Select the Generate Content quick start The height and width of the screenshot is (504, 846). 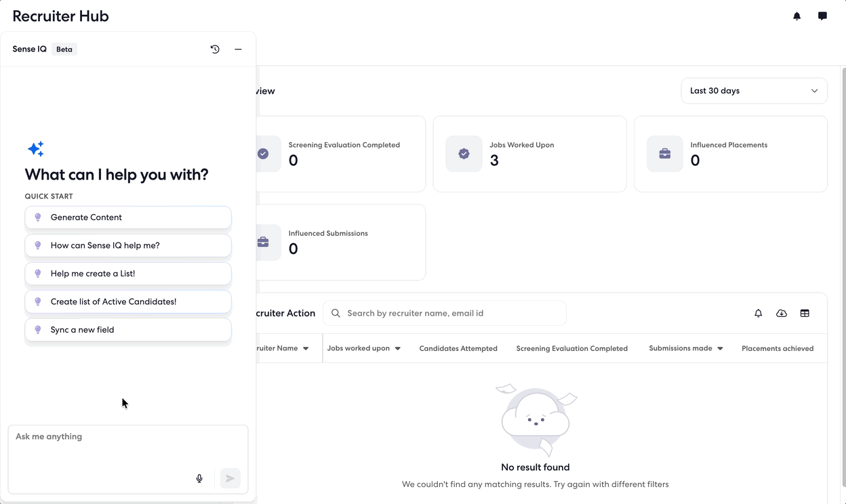click(128, 217)
